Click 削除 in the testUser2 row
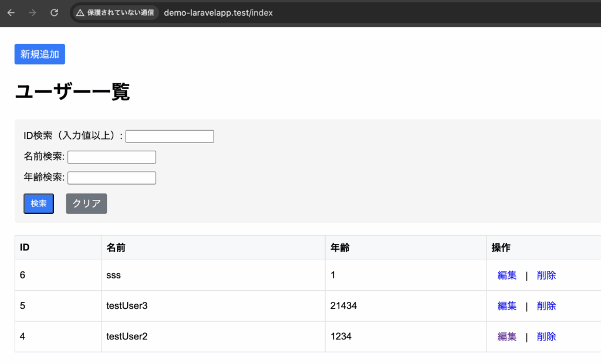Viewport: 601px width, 364px height. pos(546,336)
